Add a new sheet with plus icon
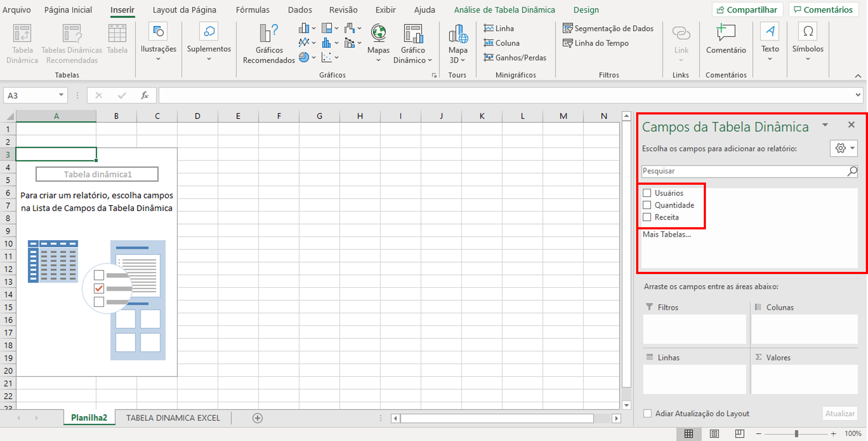 click(x=257, y=418)
